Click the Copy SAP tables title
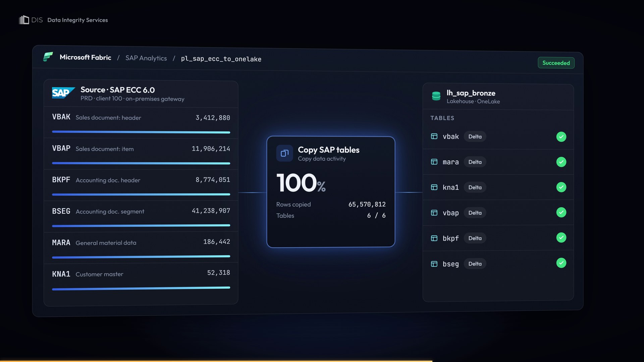 pyautogui.click(x=329, y=150)
